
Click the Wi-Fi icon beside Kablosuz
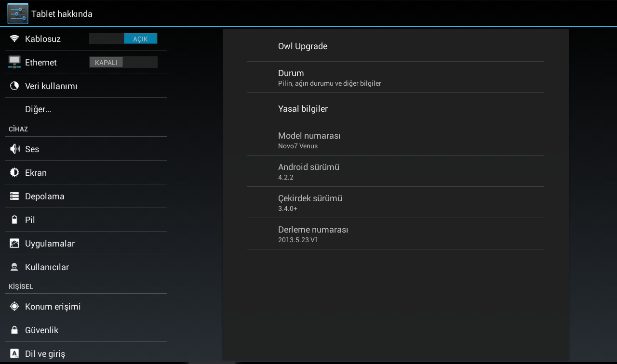coord(14,39)
